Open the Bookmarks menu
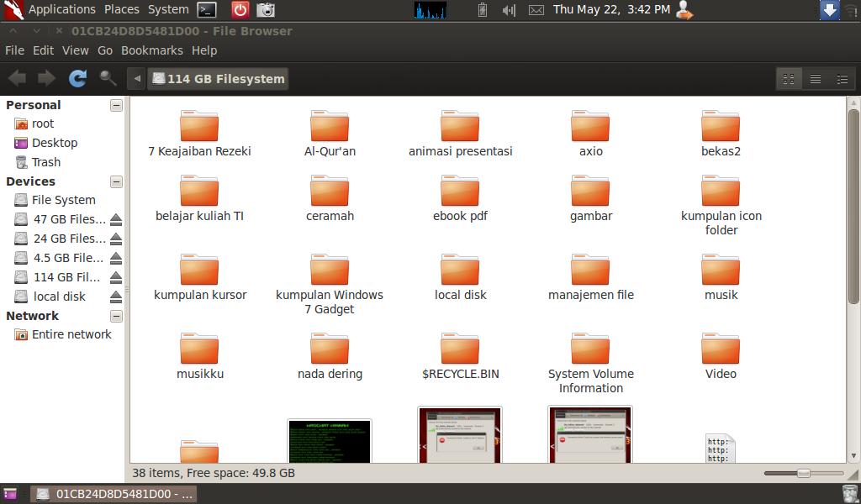This screenshot has height=504, width=861. click(151, 50)
